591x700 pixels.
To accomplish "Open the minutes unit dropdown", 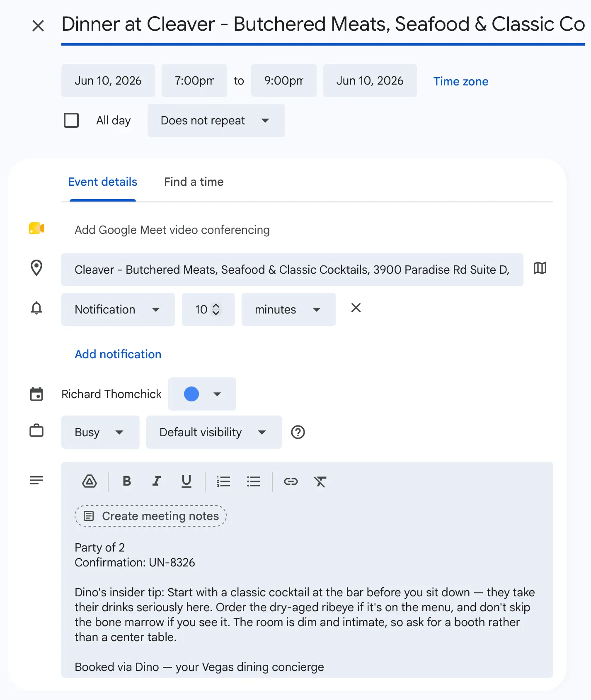I will (289, 309).
